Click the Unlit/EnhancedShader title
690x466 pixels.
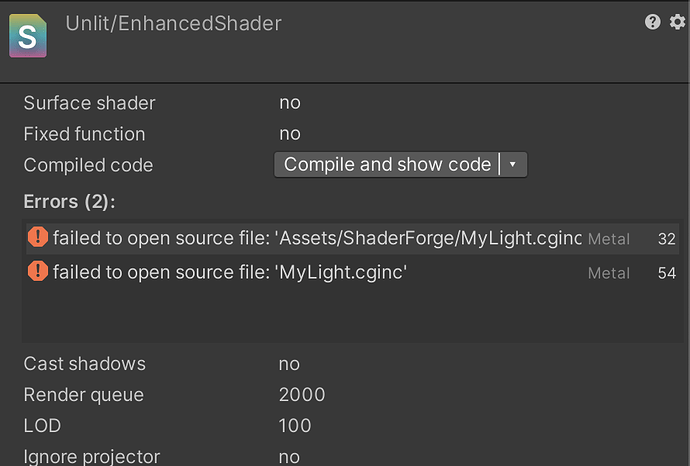point(174,22)
